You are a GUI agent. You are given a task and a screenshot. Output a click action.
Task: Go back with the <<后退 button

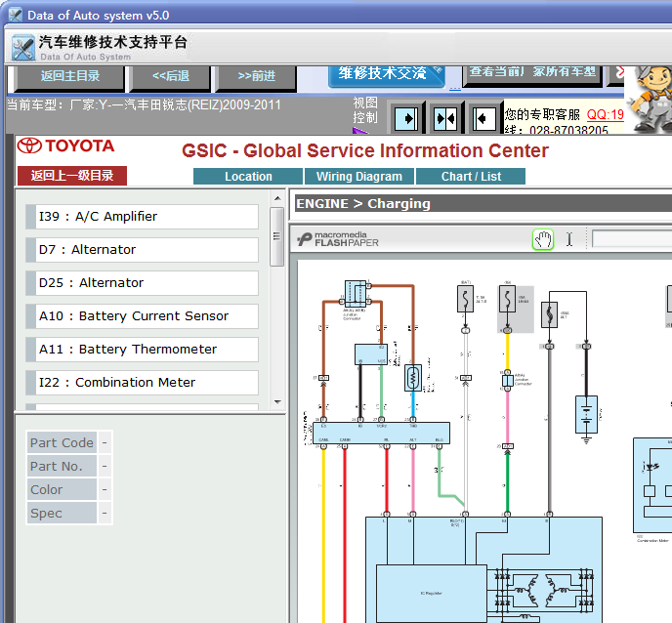(171, 77)
